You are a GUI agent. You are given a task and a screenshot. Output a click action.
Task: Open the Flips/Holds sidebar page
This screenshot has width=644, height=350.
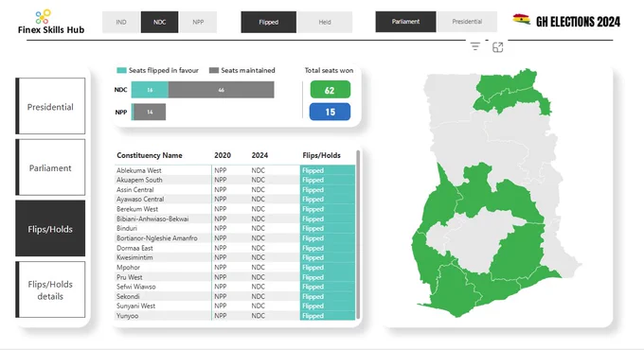pos(50,229)
